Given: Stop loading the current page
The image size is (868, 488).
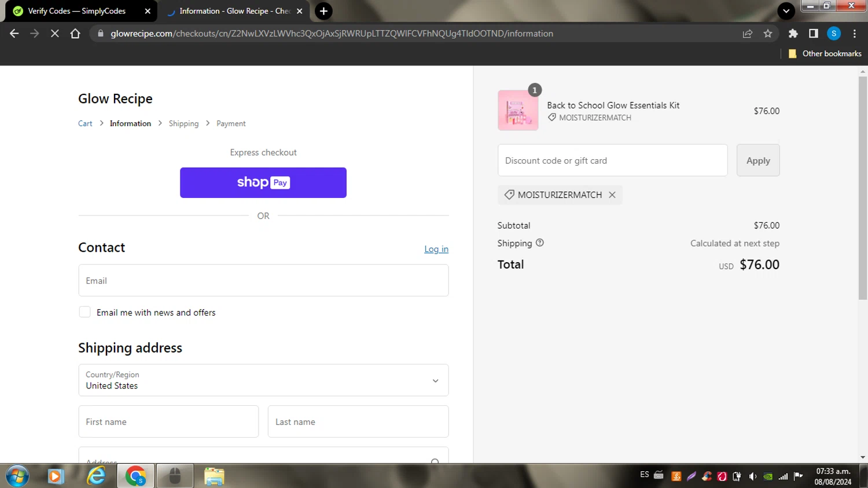Looking at the screenshot, I should 55,34.
